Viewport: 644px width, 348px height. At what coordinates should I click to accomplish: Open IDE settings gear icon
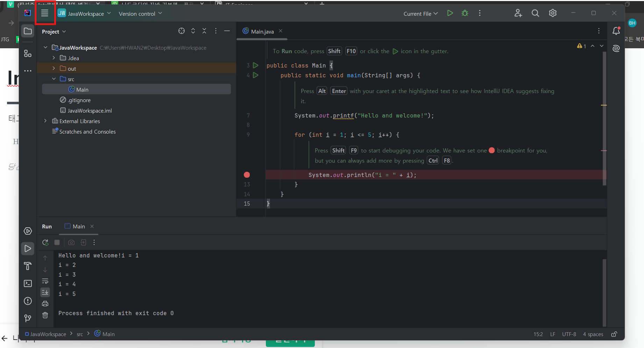pos(553,13)
